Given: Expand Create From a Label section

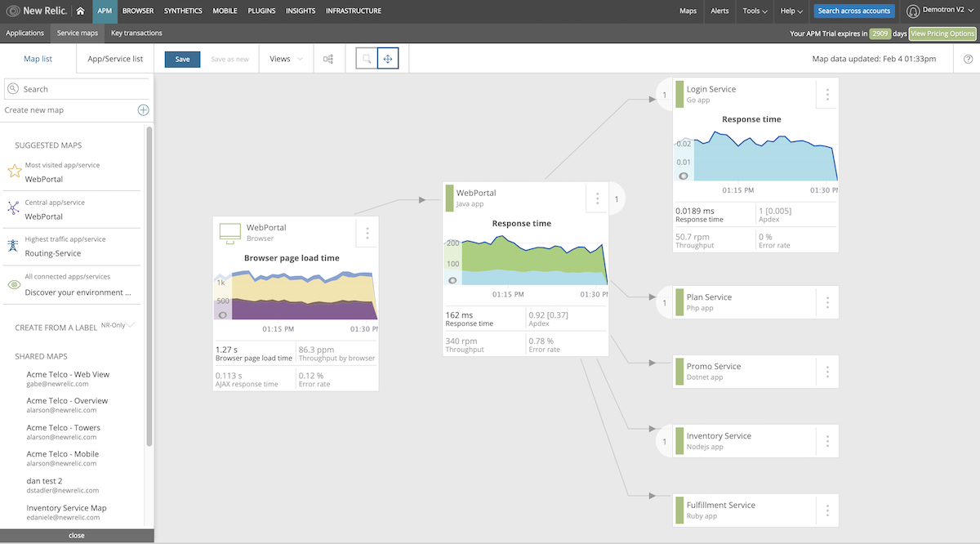Looking at the screenshot, I should pos(131,326).
